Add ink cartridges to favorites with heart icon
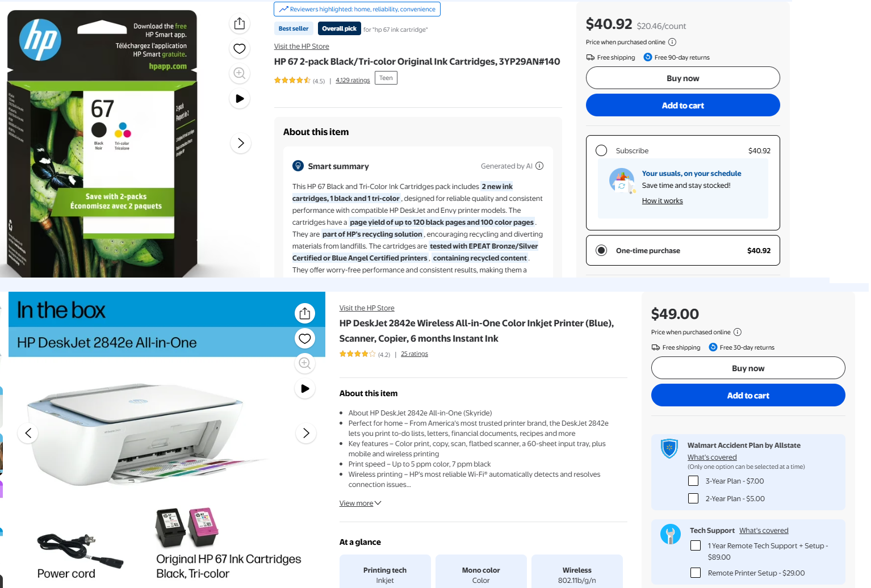 click(x=240, y=48)
